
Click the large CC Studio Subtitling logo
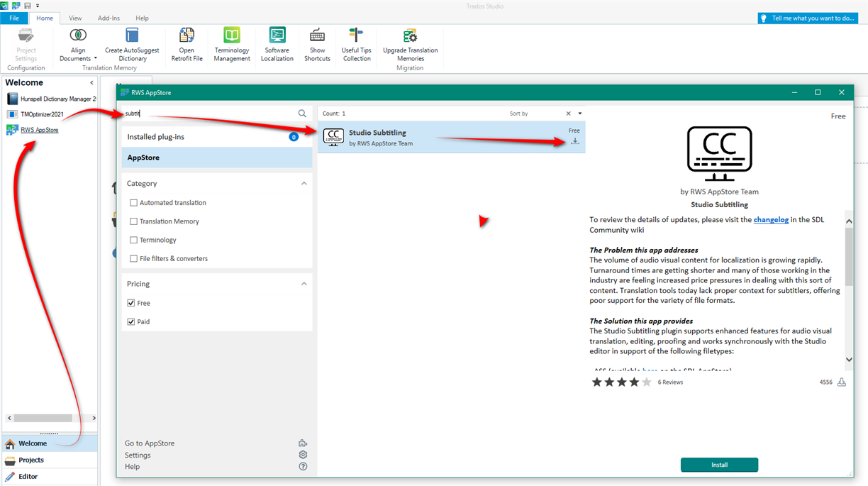tap(719, 153)
